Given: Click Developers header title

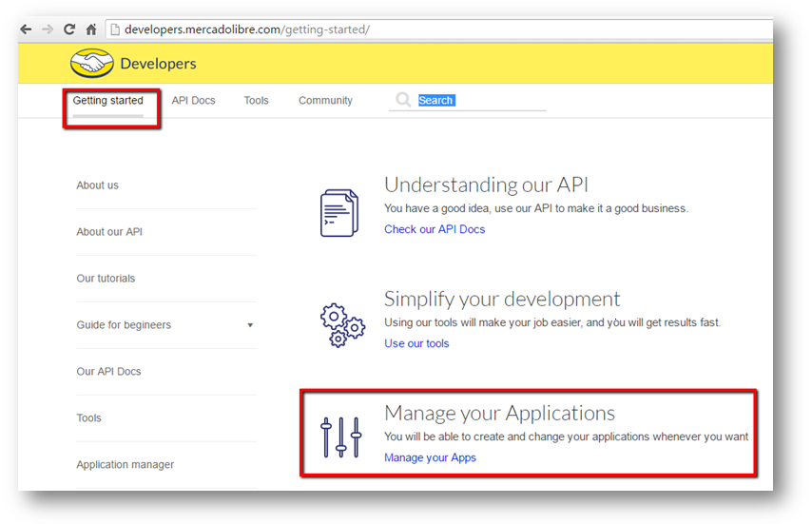Looking at the screenshot, I should (158, 64).
